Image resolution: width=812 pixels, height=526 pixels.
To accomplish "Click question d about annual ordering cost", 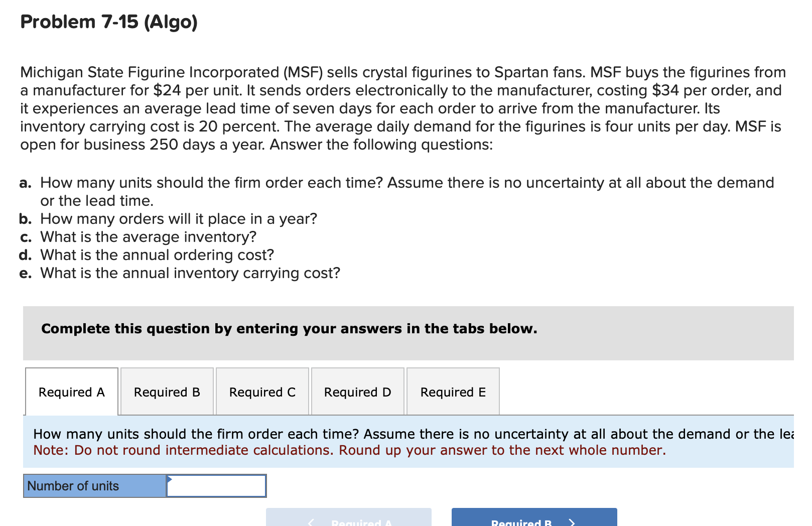I will click(157, 255).
